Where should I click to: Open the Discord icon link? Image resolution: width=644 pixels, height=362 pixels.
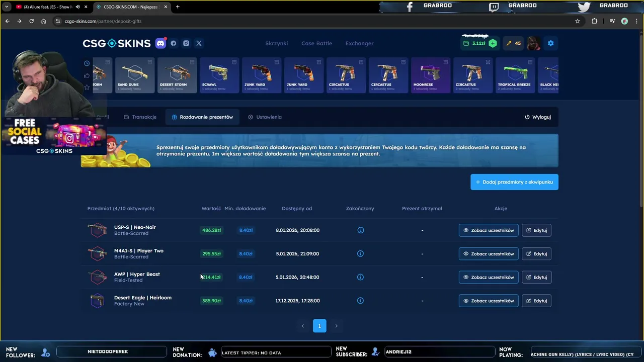(x=160, y=43)
